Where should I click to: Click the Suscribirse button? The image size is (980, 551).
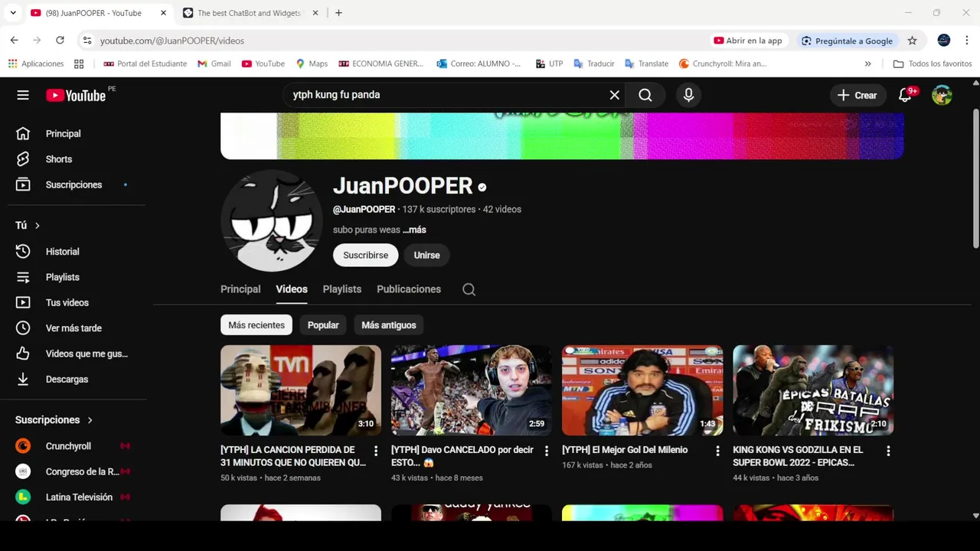pos(365,255)
